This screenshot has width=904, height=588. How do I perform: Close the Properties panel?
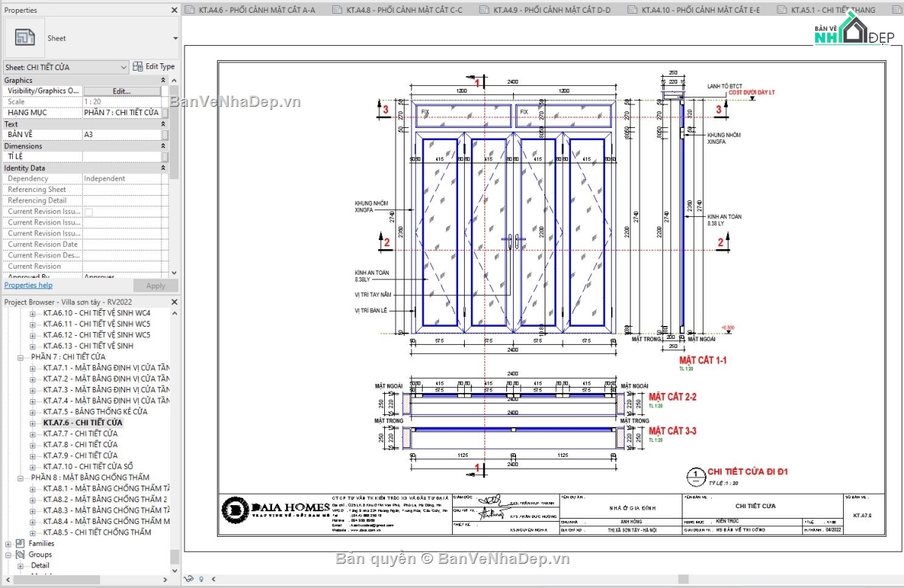[x=174, y=10]
